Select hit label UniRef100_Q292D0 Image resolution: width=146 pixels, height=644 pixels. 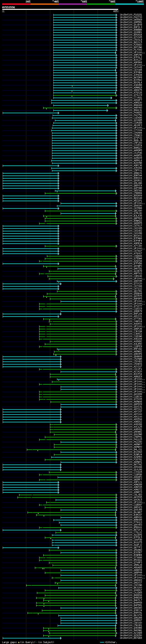[x=131, y=635]
